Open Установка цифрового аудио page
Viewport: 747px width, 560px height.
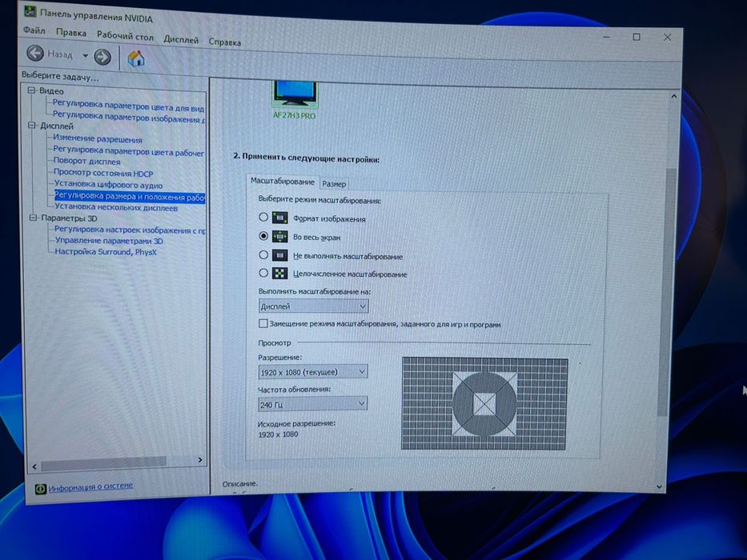tap(108, 184)
